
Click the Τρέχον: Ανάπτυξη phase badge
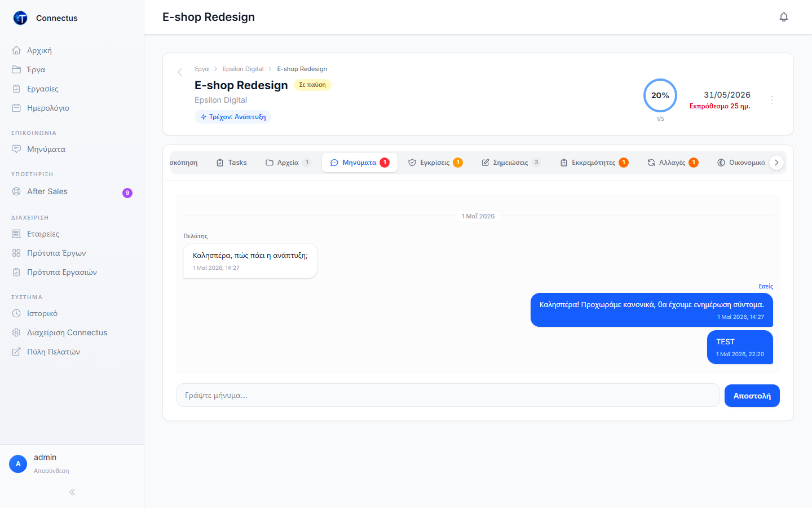click(233, 117)
